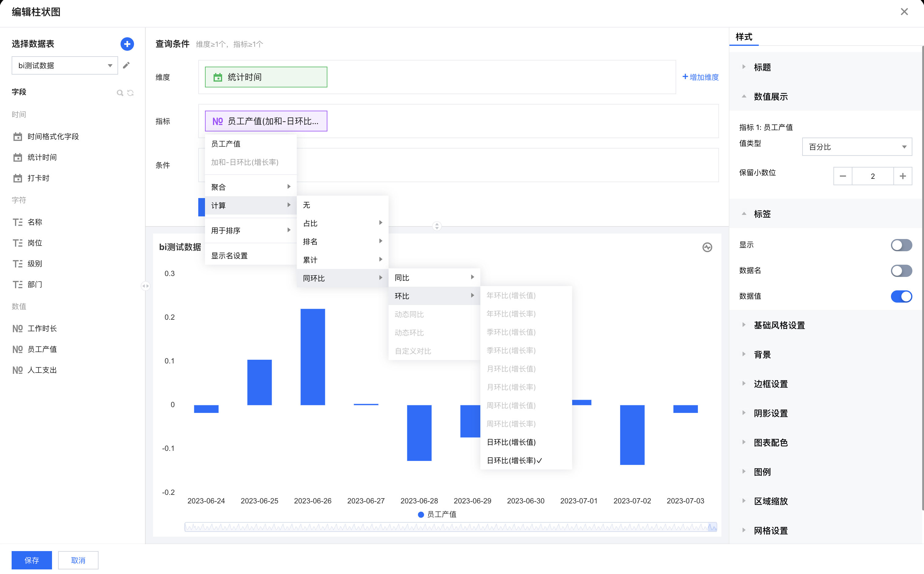The image size is (924, 574).
Task: Click the chart activity icon at top right
Action: (x=707, y=247)
